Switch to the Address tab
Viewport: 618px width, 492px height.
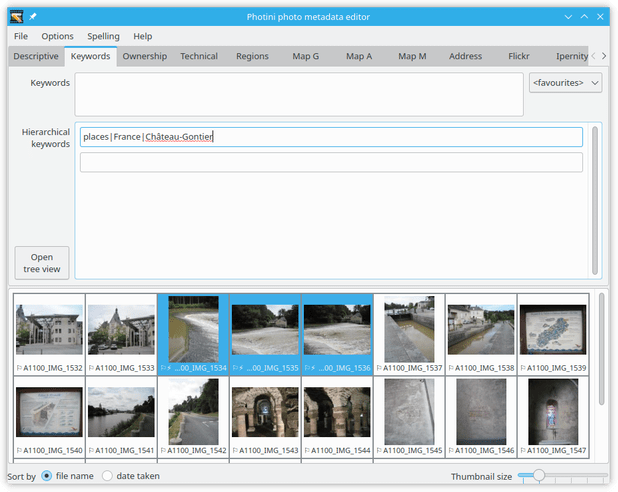(x=465, y=56)
